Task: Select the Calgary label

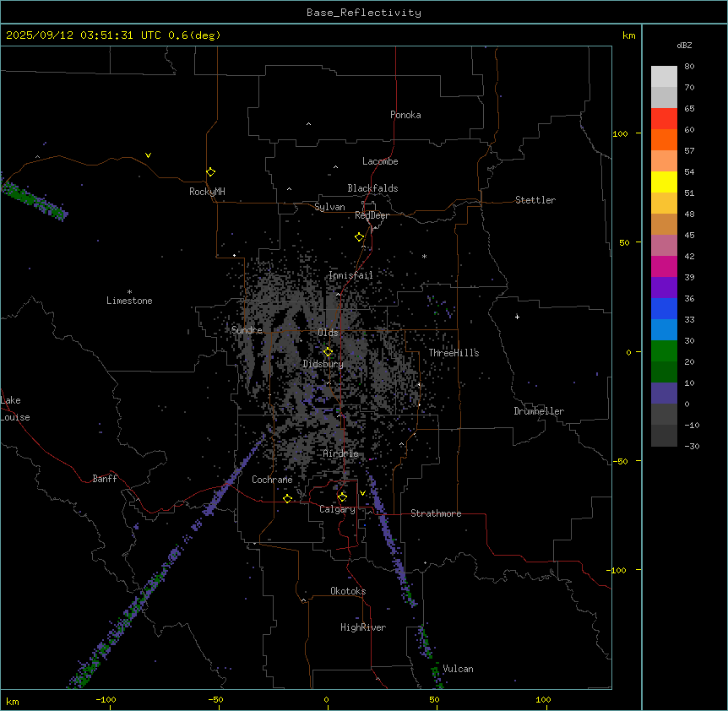Action: pyautogui.click(x=338, y=509)
